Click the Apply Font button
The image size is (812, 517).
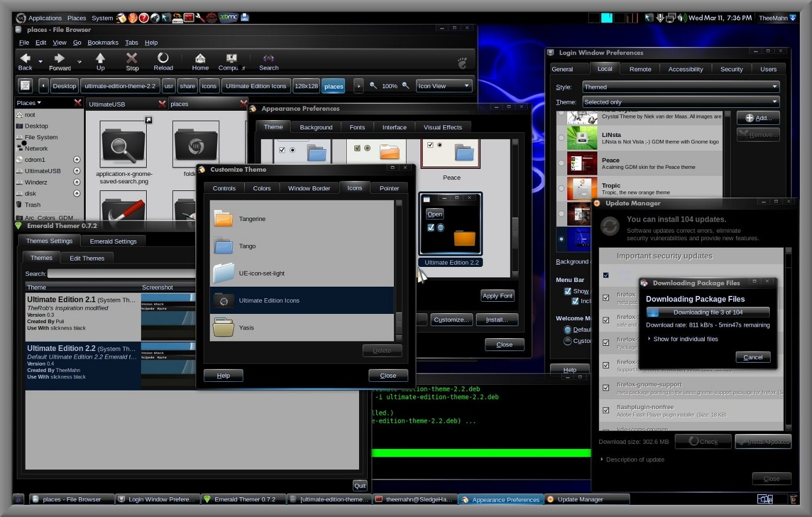click(x=498, y=296)
